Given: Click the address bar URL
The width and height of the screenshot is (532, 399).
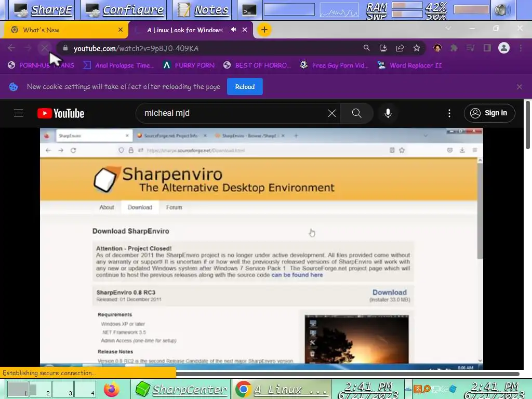Looking at the screenshot, I should point(136,48).
